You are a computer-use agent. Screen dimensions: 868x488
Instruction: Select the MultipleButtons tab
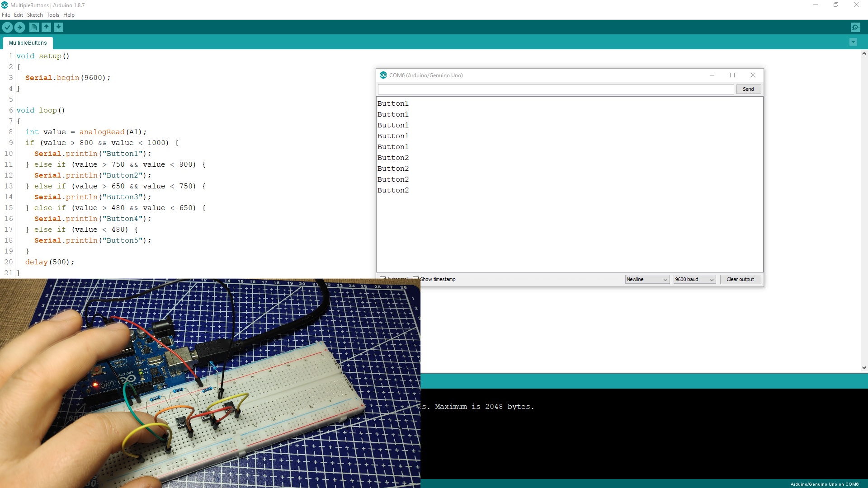tap(28, 42)
